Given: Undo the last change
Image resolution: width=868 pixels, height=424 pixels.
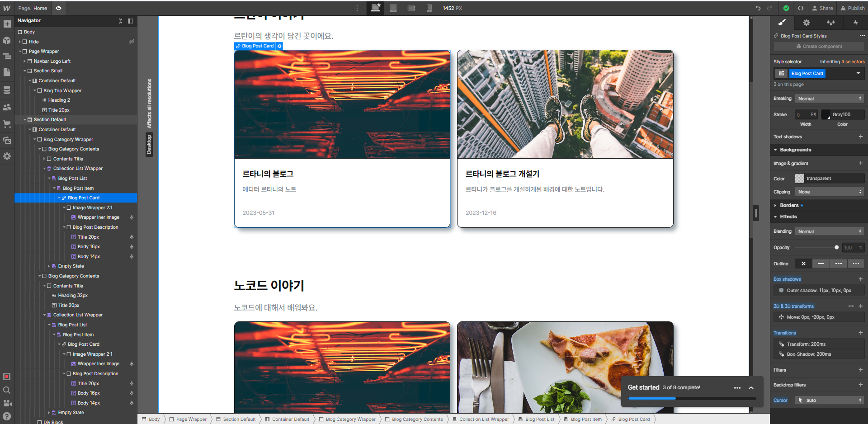Looking at the screenshot, I should point(758,8).
